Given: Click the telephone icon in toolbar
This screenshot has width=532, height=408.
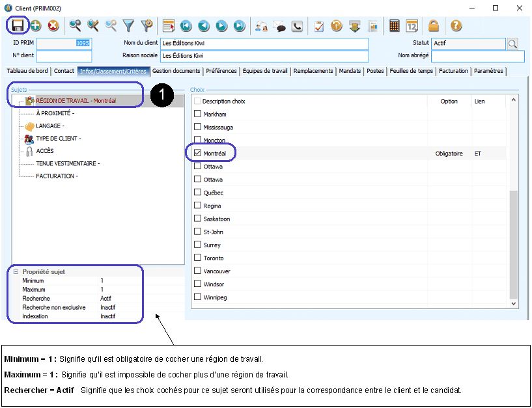Looking at the screenshot, I should [x=297, y=26].
